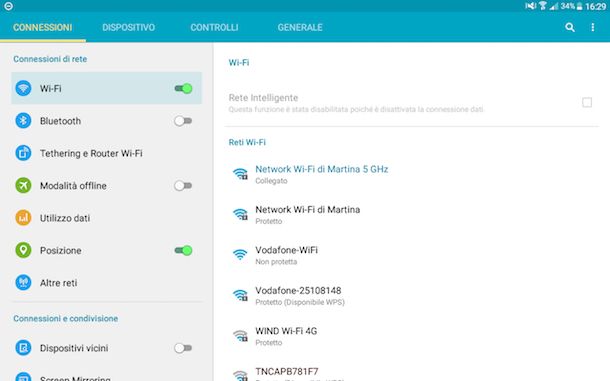Viewport: 610px width, 381px height.
Task: Open Altre reti settings
Action: 106,283
